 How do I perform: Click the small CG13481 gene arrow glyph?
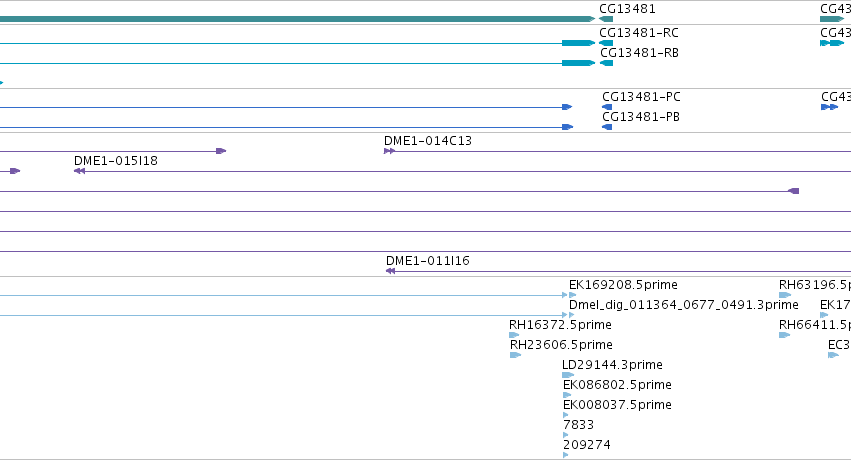(x=606, y=19)
